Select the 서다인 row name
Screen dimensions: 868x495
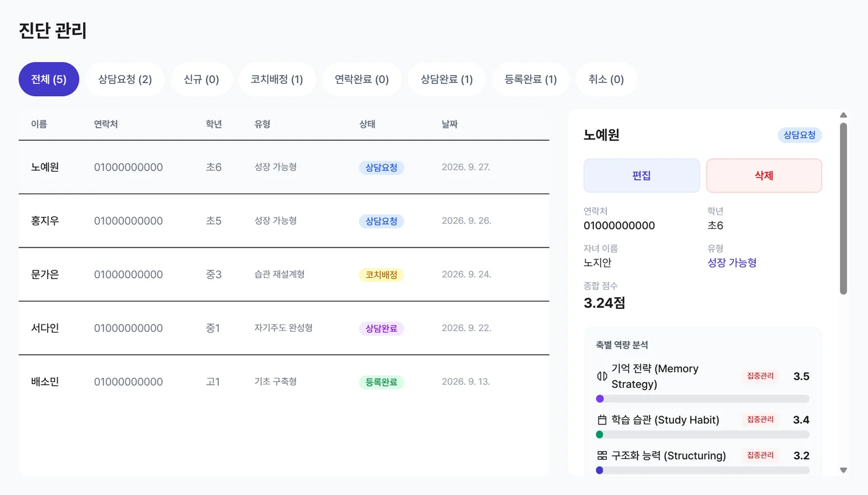point(45,328)
